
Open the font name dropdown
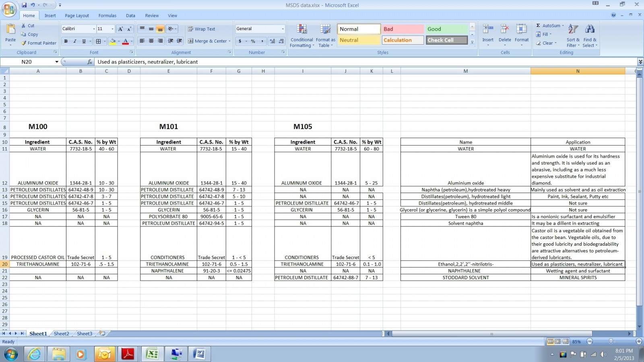pos(94,29)
